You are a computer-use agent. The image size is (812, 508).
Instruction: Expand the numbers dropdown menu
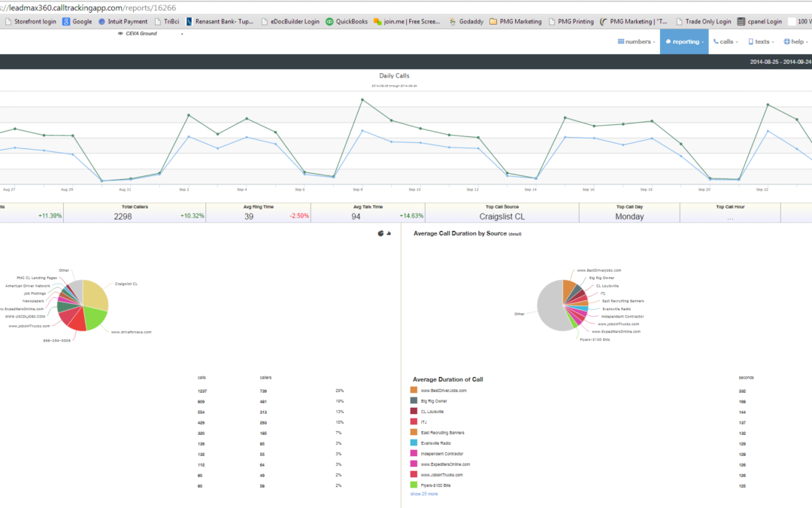click(635, 42)
